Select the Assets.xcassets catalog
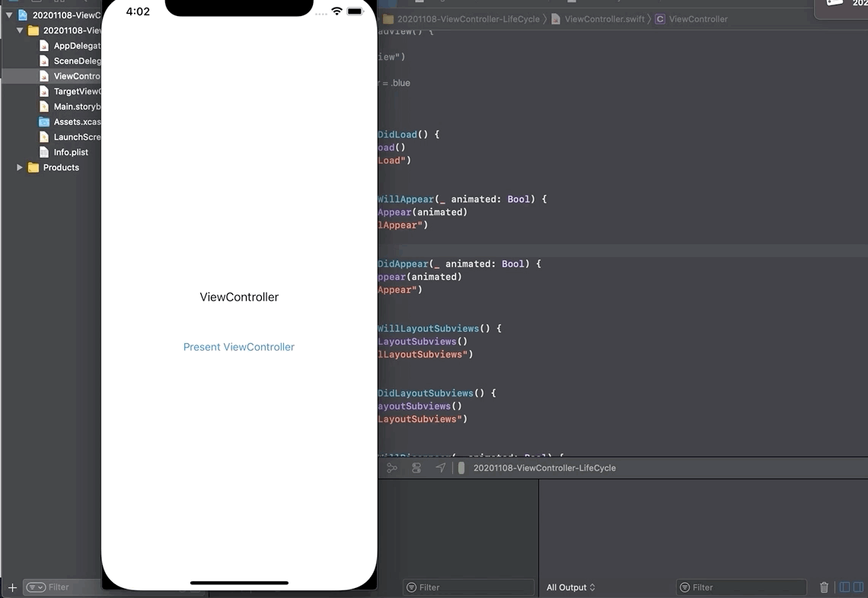 [76, 122]
